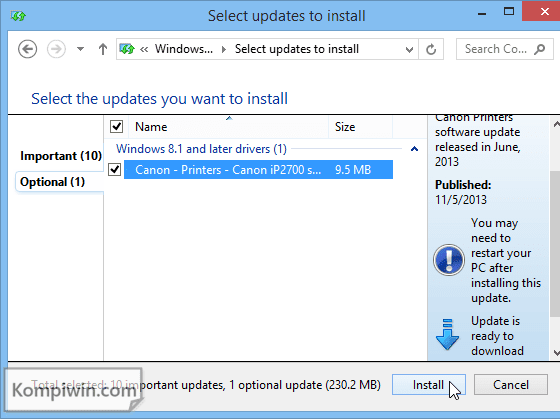Click the details pane scroll down arrow
This screenshot has height=419, width=560.
pos(556,353)
